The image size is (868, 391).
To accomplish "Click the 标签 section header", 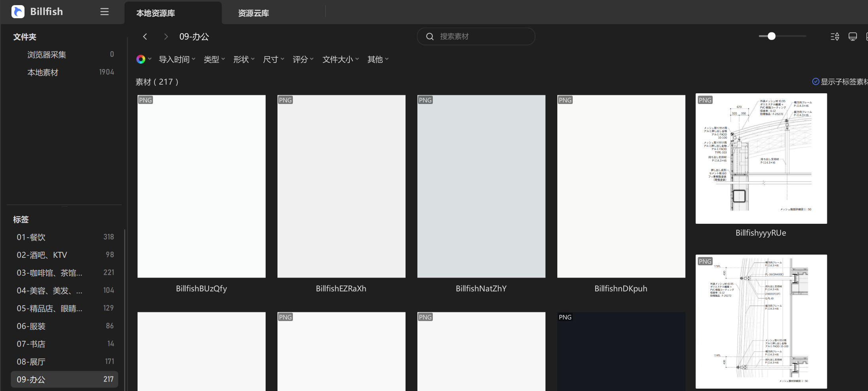I will (x=21, y=219).
